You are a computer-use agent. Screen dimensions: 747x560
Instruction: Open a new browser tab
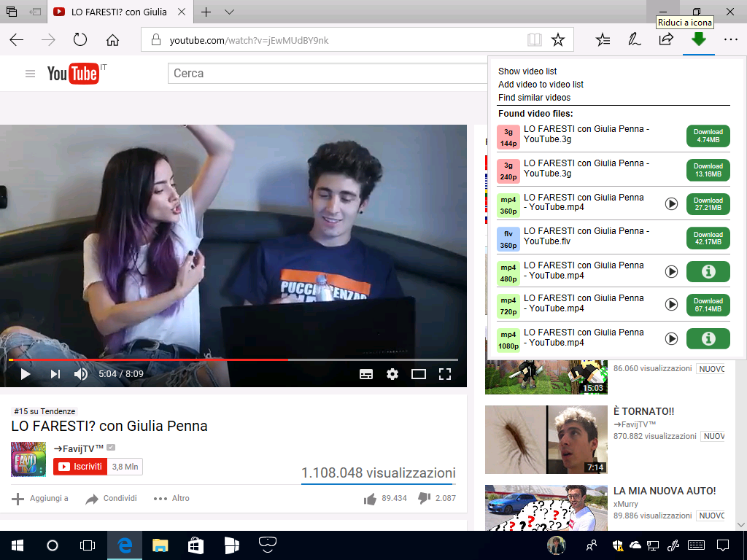pos(206,12)
